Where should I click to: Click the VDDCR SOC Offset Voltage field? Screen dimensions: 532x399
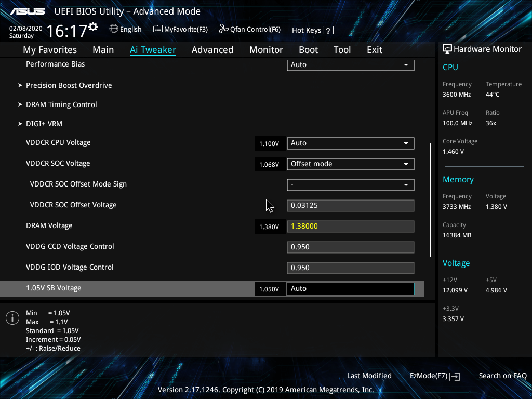pyautogui.click(x=351, y=206)
